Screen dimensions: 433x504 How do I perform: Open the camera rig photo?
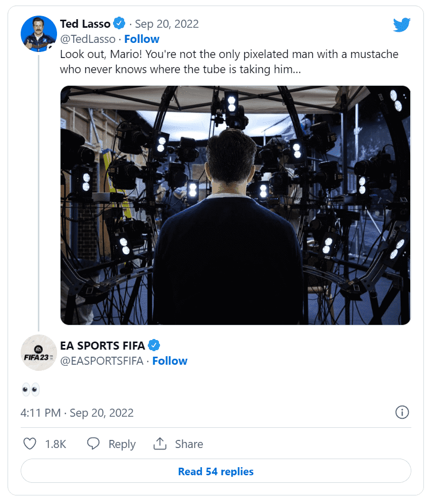(235, 205)
